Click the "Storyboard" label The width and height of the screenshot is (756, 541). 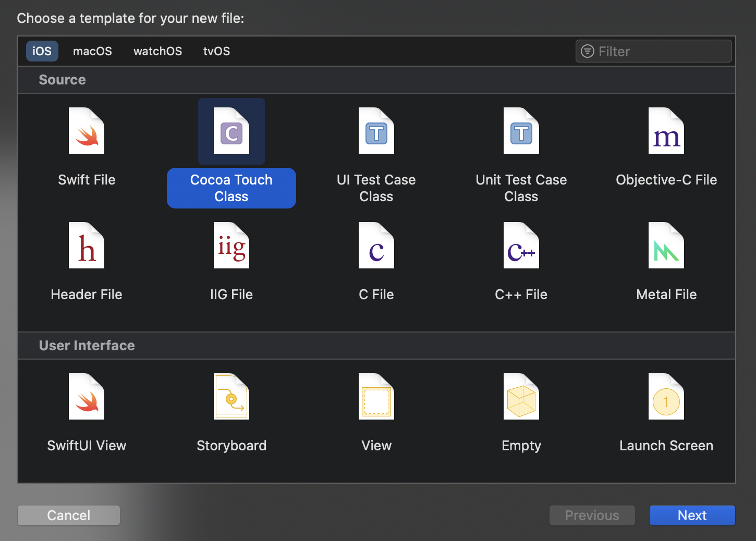coord(231,446)
